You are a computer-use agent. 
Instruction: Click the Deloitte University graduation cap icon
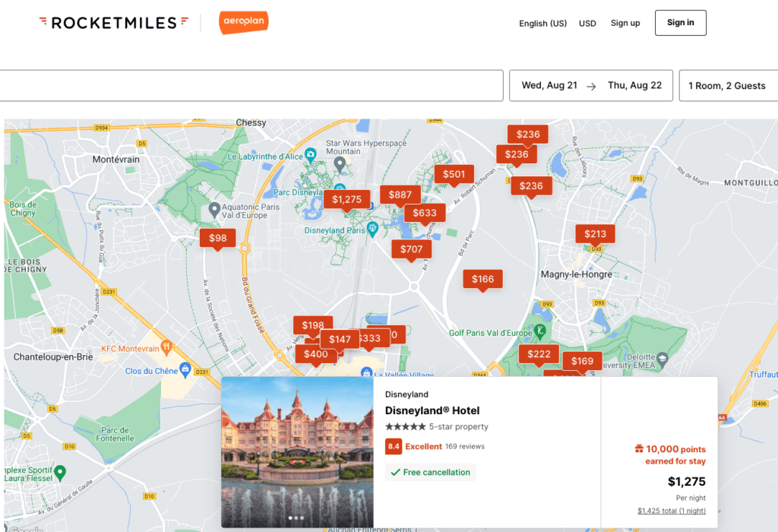pyautogui.click(x=662, y=356)
